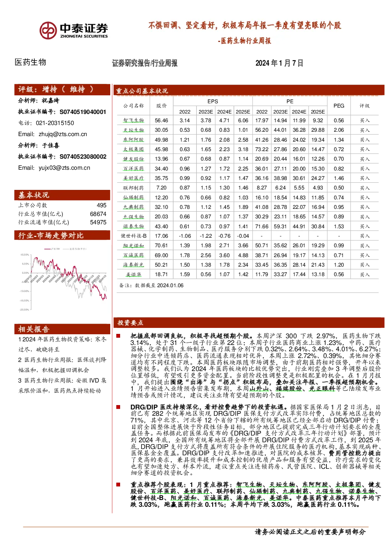The height and width of the screenshot is (555, 392).
Task: Open the 太极集团 company link
Action: [134, 150]
